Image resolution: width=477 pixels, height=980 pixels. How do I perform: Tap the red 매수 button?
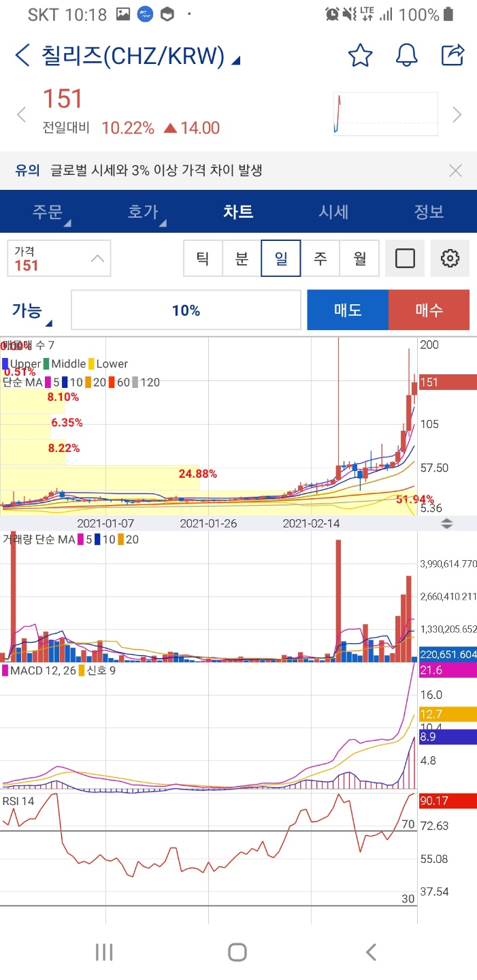point(429,310)
